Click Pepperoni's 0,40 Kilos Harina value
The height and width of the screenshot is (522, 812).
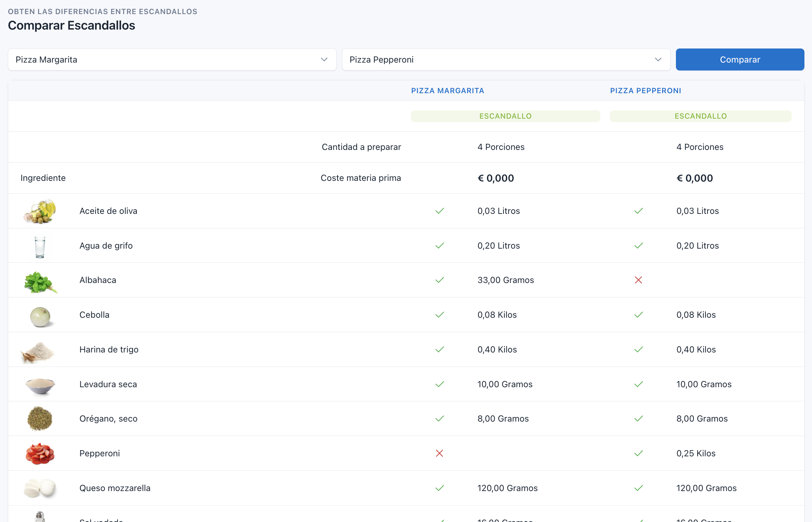tap(696, 349)
